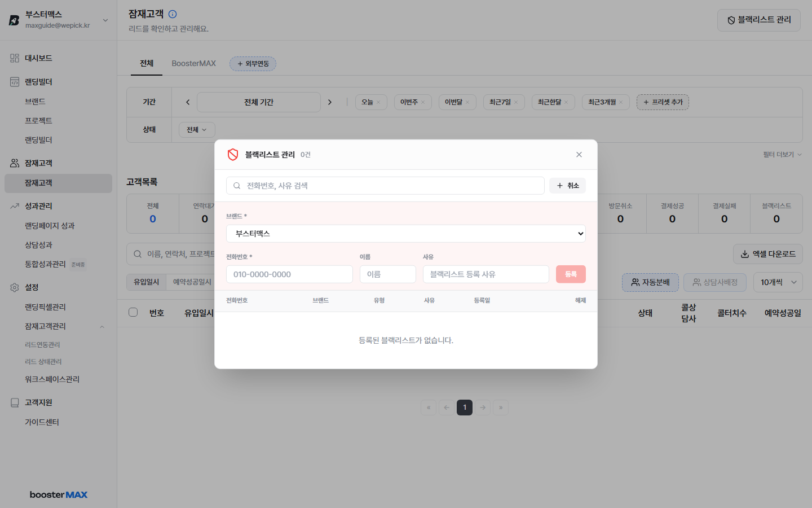Go to previous period with left arrow
Viewport: 812px width, 508px height.
pos(188,102)
